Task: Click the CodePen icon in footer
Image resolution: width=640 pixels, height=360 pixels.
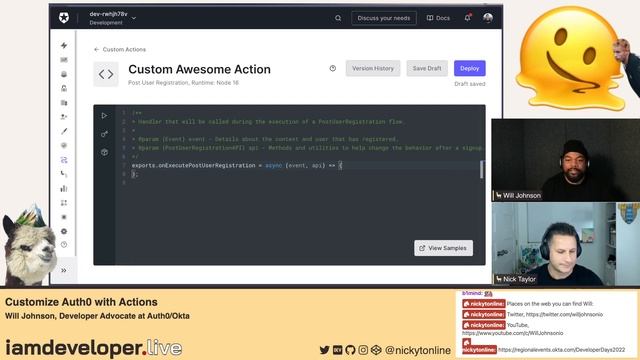Action: click(376, 350)
